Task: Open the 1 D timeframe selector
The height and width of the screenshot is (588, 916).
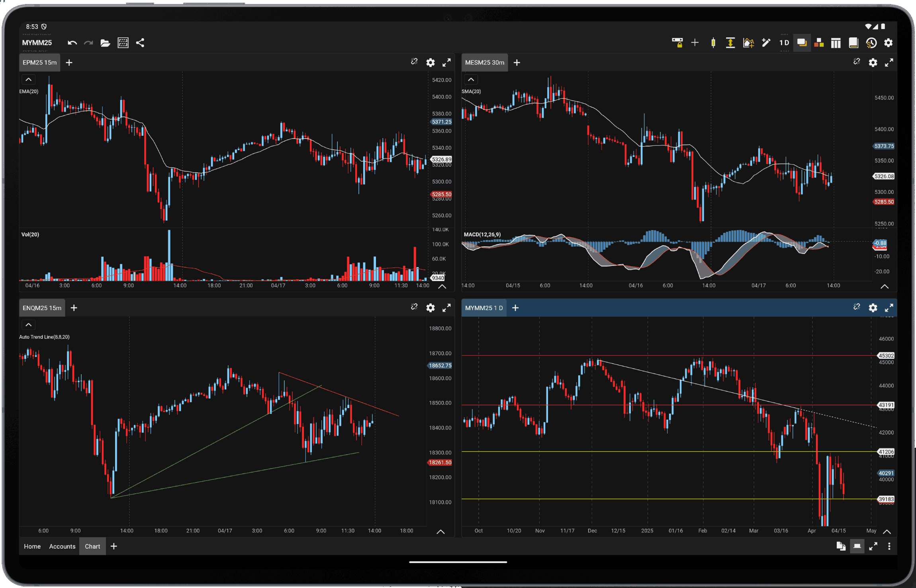Action: [x=784, y=43]
